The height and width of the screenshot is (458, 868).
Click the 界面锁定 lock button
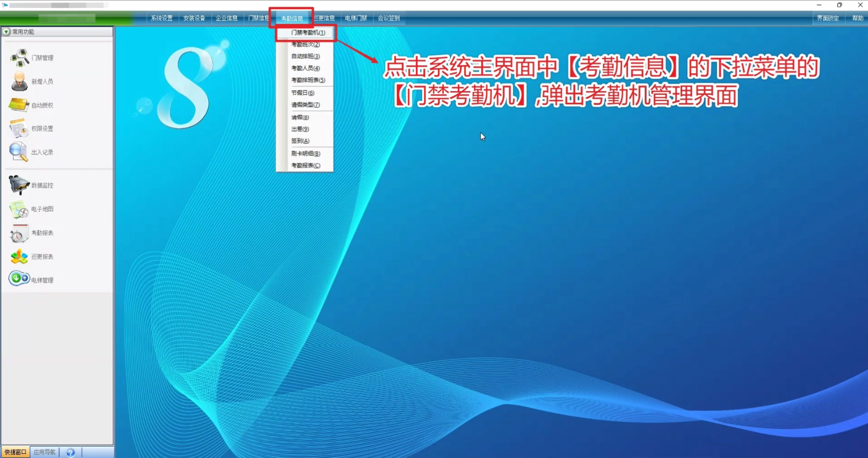pyautogui.click(x=828, y=18)
